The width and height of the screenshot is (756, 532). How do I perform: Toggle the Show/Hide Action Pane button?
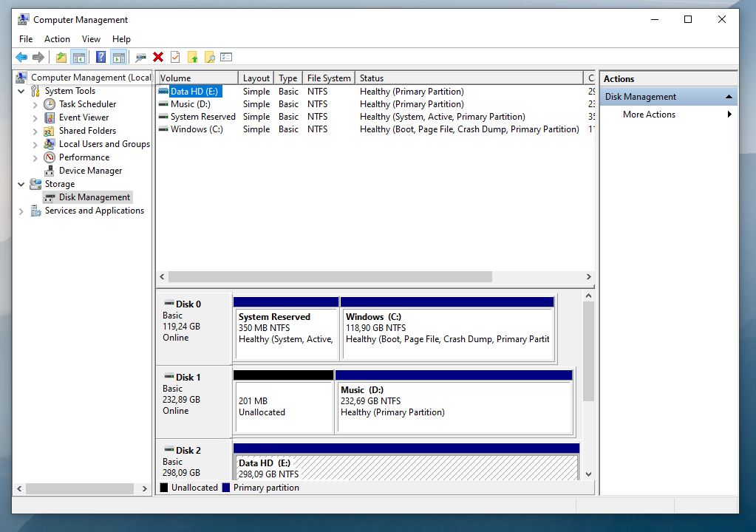[118, 57]
